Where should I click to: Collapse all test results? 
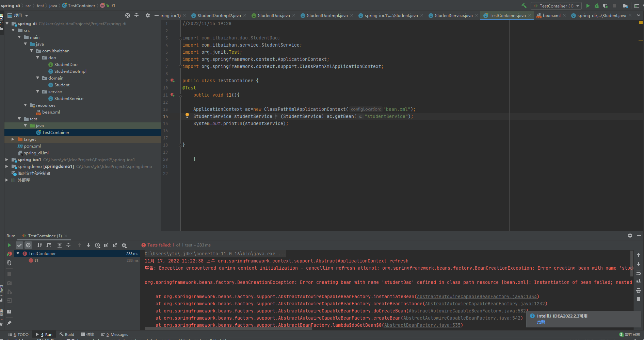[x=68, y=245]
